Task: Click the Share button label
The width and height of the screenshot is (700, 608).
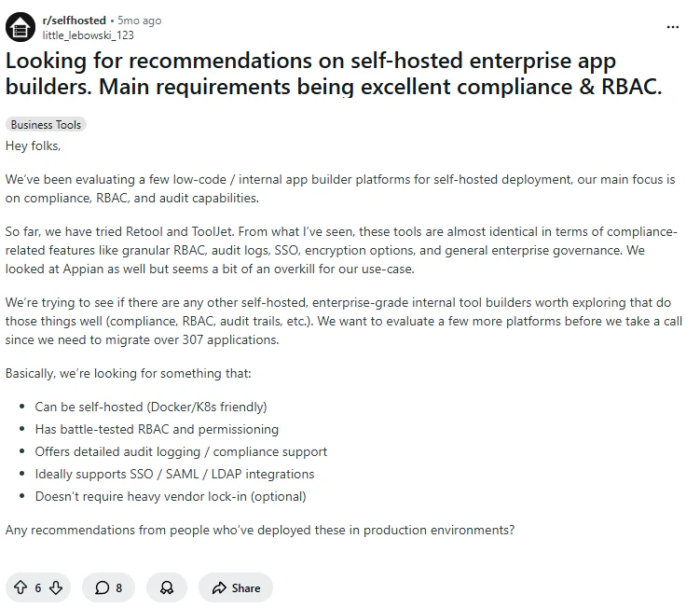Action: (x=245, y=587)
